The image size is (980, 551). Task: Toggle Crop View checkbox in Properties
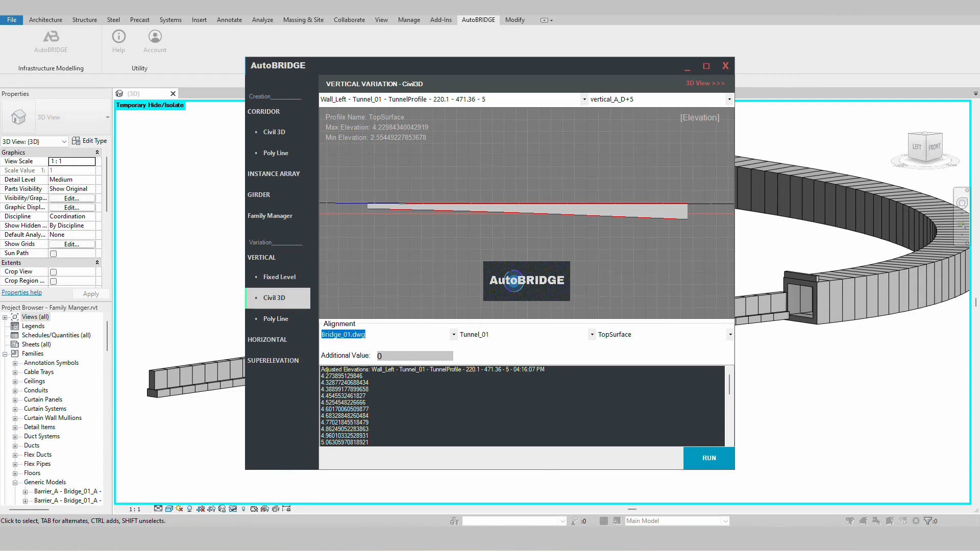point(53,272)
